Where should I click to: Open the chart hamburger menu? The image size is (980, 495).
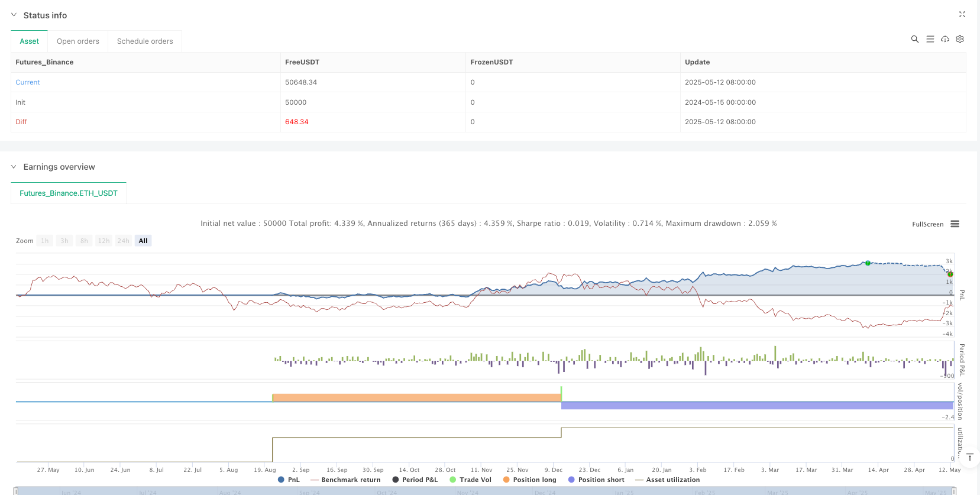click(955, 224)
